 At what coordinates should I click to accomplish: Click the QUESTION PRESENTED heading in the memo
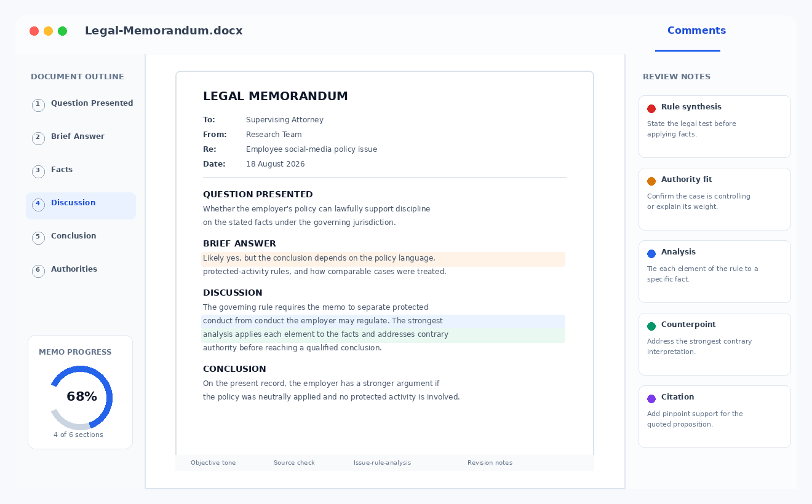click(x=258, y=195)
